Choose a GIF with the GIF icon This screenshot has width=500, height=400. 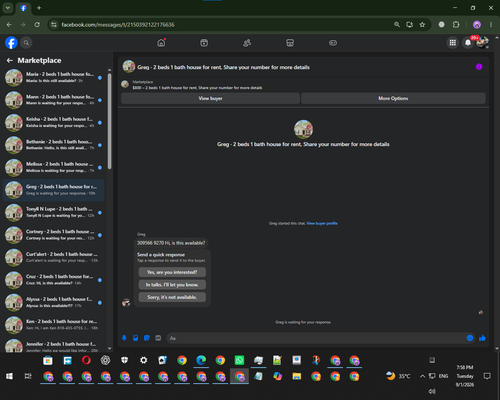pyautogui.click(x=158, y=338)
